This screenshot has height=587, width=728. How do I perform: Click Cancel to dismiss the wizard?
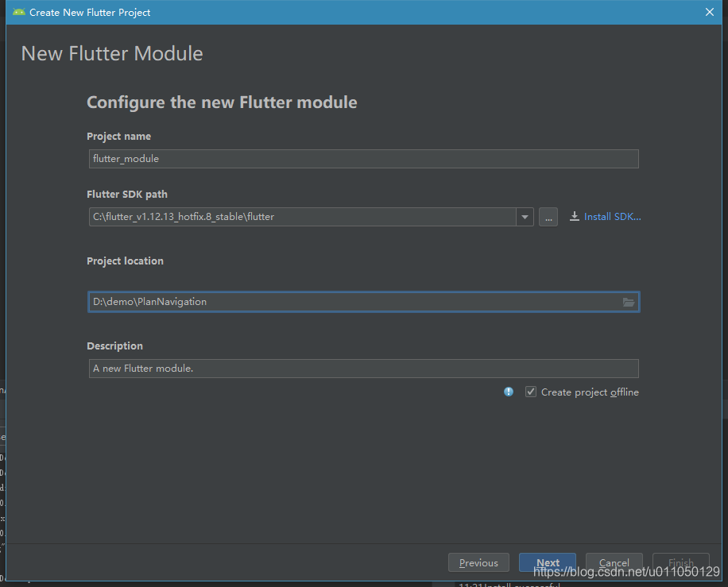tap(614, 562)
